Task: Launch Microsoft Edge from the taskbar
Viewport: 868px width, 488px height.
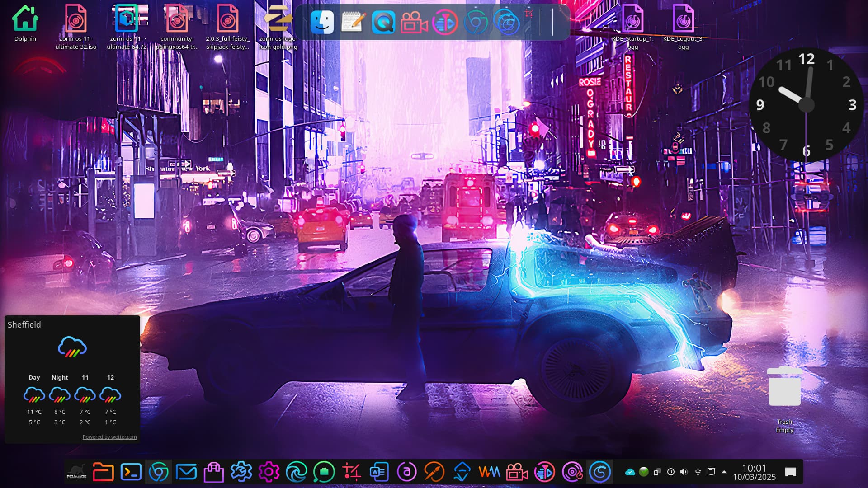Action: point(297,472)
